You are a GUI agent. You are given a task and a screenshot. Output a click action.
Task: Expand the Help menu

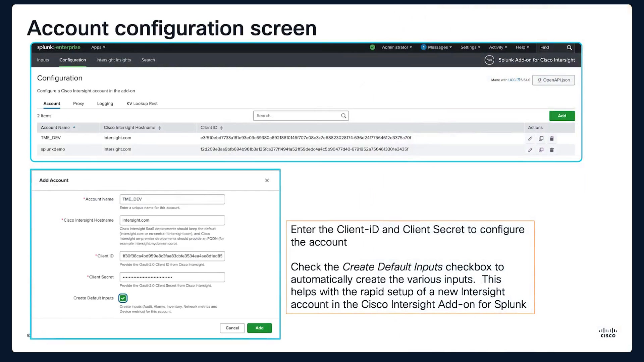(x=522, y=47)
